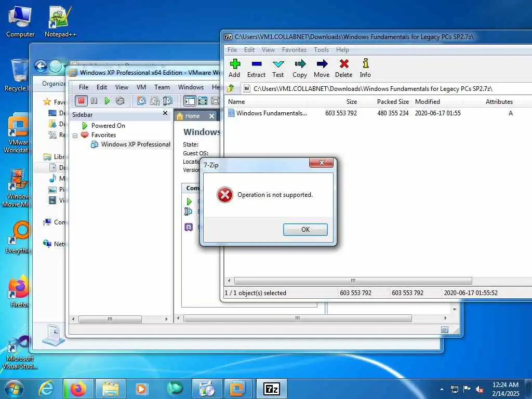The width and height of the screenshot is (532, 399).
Task: Click the 7-Zip horizontal scrollbar
Action: pos(353,281)
